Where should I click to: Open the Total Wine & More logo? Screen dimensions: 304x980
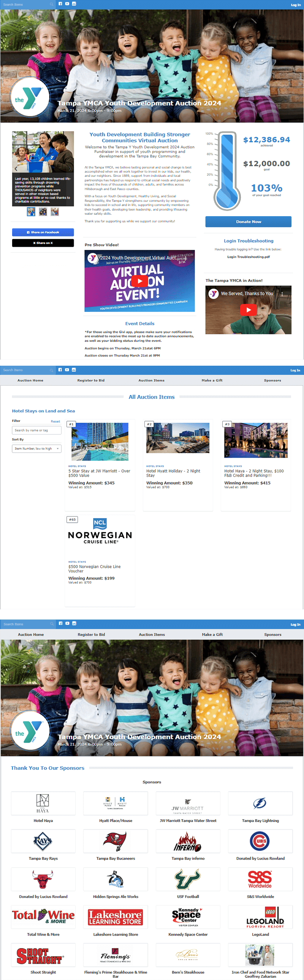pos(43,917)
